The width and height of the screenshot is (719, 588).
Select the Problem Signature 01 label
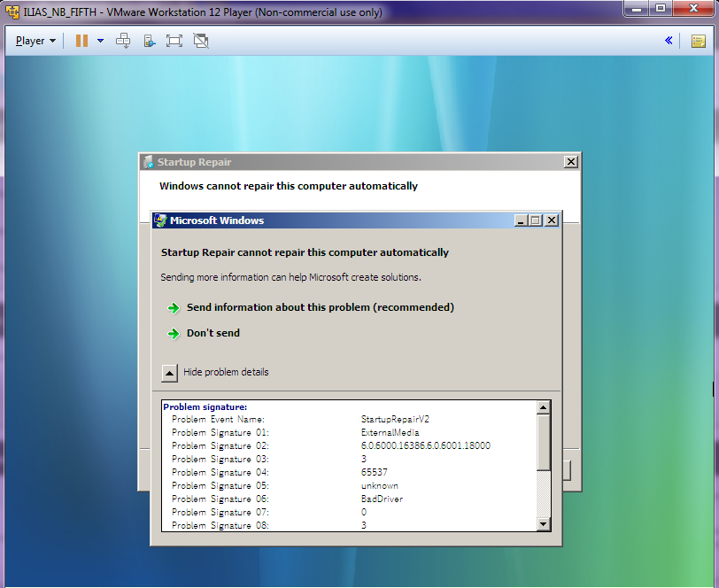coord(220,432)
